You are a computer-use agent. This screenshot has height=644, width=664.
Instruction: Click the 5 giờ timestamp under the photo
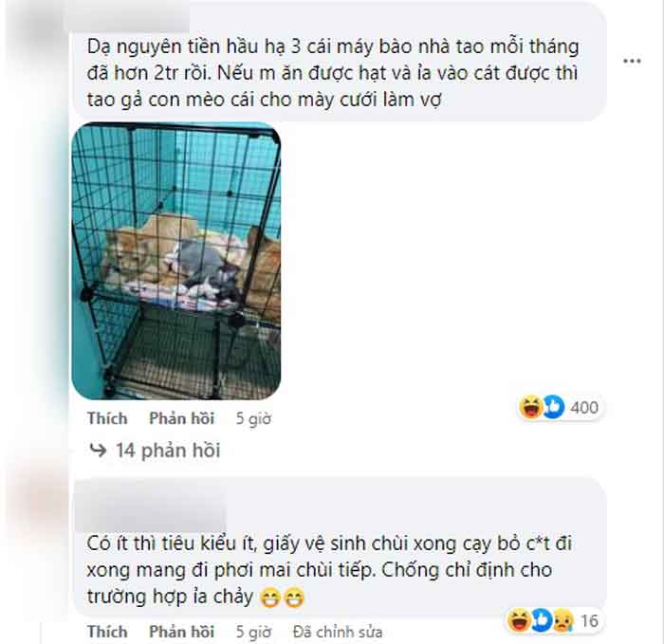pos(253,419)
